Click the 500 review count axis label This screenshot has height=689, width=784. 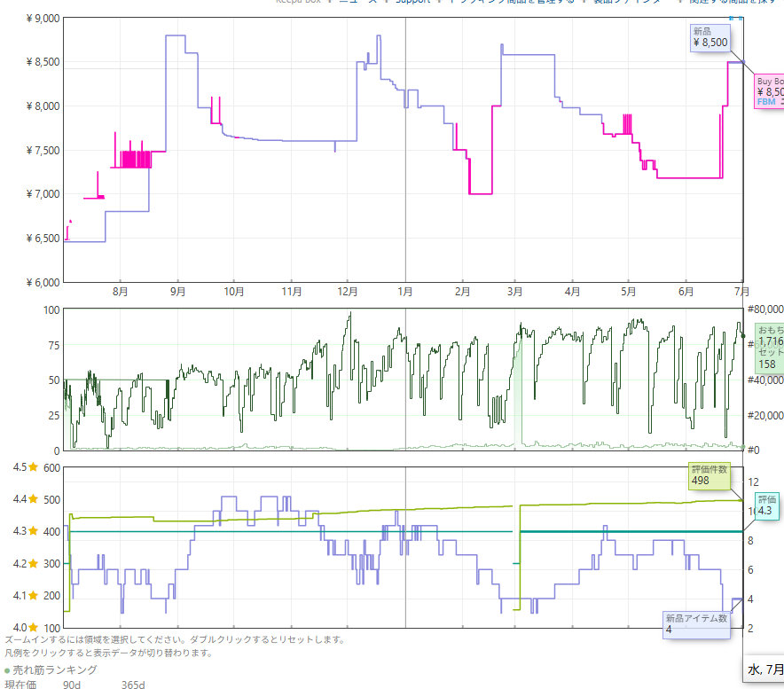(51, 500)
